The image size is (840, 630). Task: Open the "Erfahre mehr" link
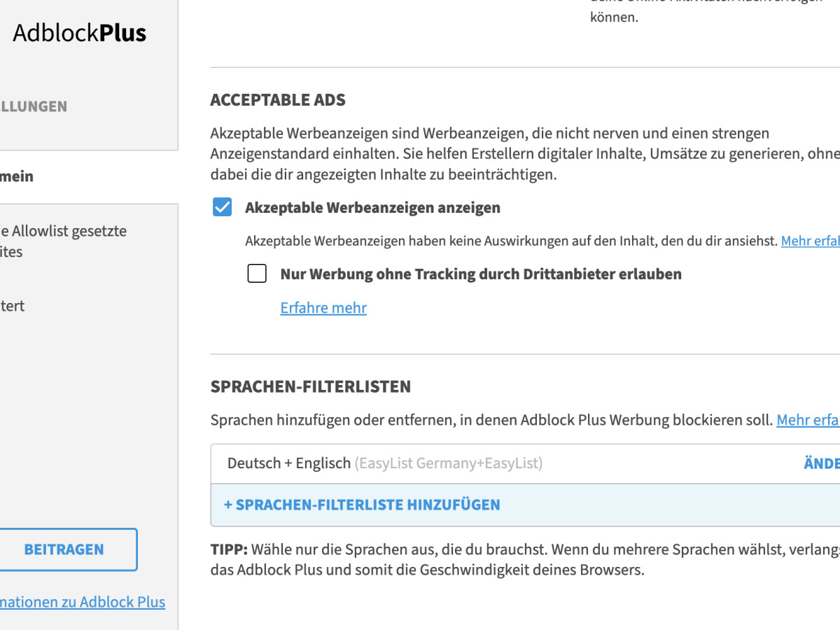(323, 308)
